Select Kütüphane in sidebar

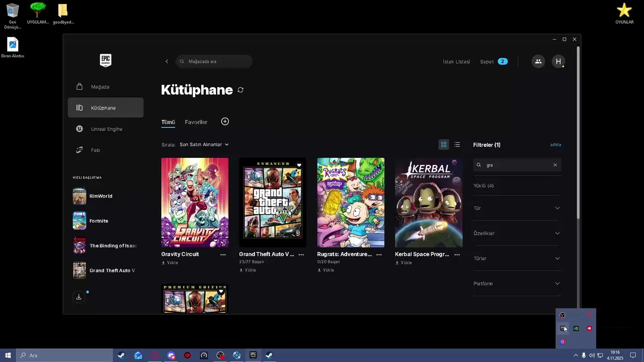(x=106, y=108)
